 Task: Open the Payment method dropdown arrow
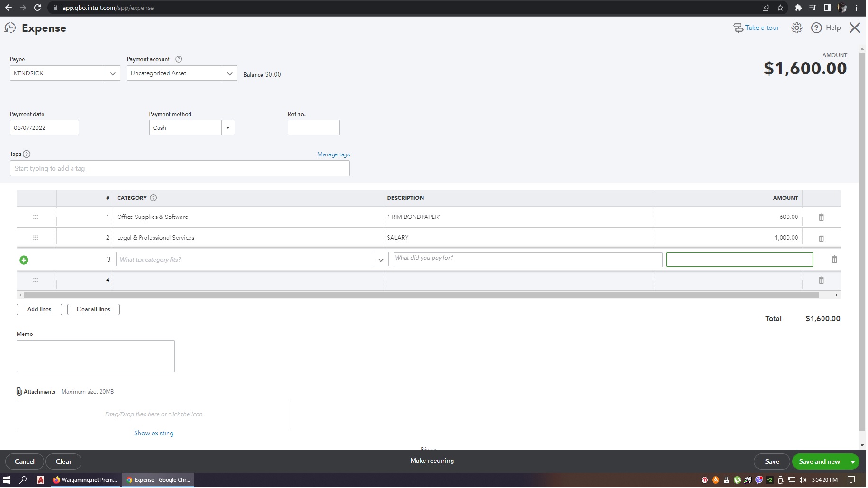tap(228, 128)
